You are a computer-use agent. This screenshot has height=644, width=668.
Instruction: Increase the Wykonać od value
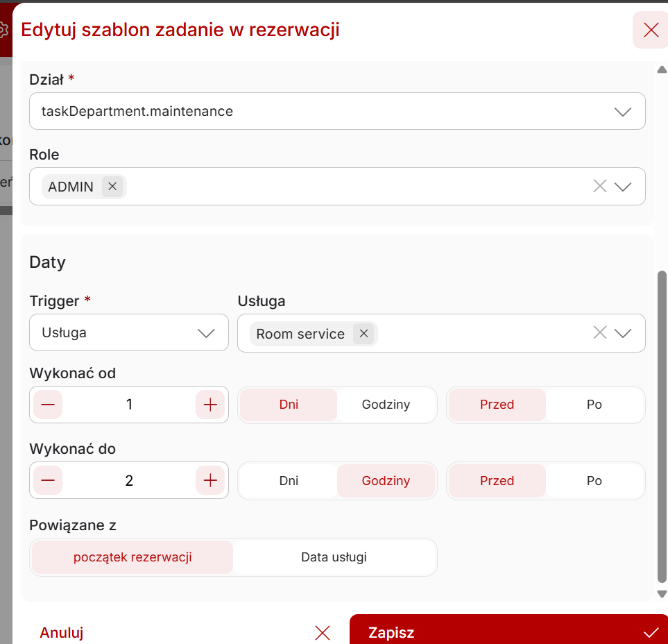coord(210,405)
